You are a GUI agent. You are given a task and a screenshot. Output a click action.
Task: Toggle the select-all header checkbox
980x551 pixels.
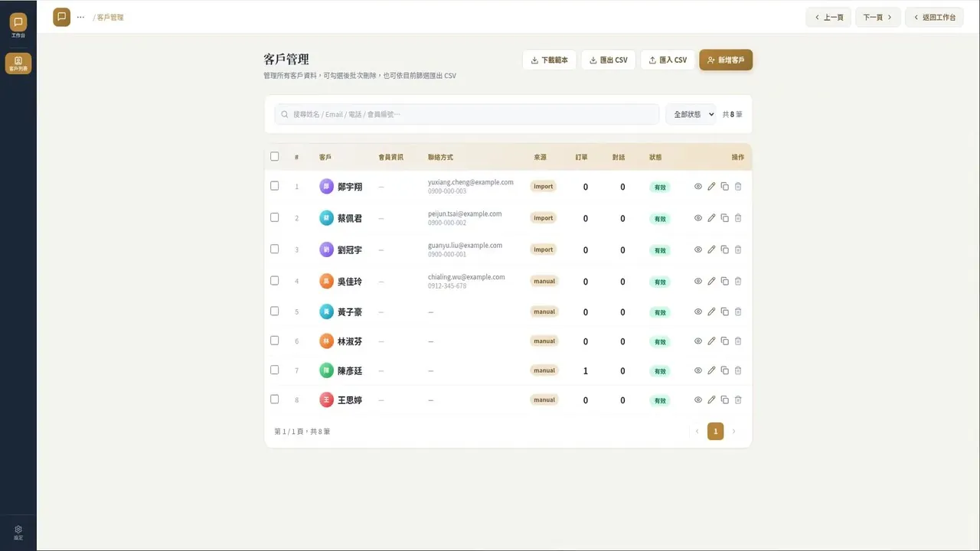pyautogui.click(x=275, y=157)
